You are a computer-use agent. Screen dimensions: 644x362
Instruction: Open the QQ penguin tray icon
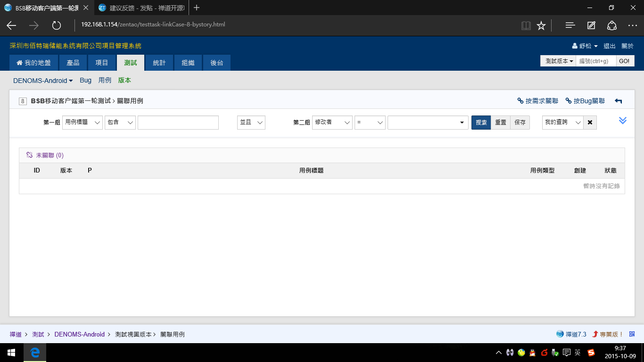[533, 353]
